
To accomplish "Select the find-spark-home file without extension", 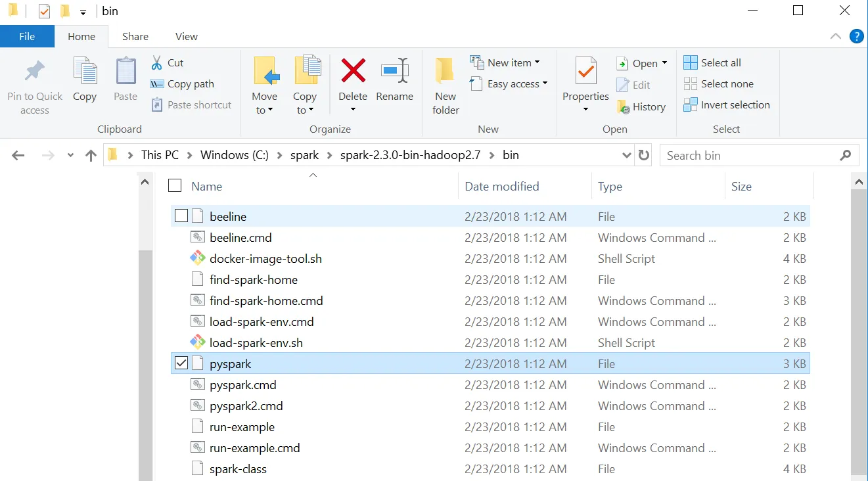I will [x=490, y=280].
